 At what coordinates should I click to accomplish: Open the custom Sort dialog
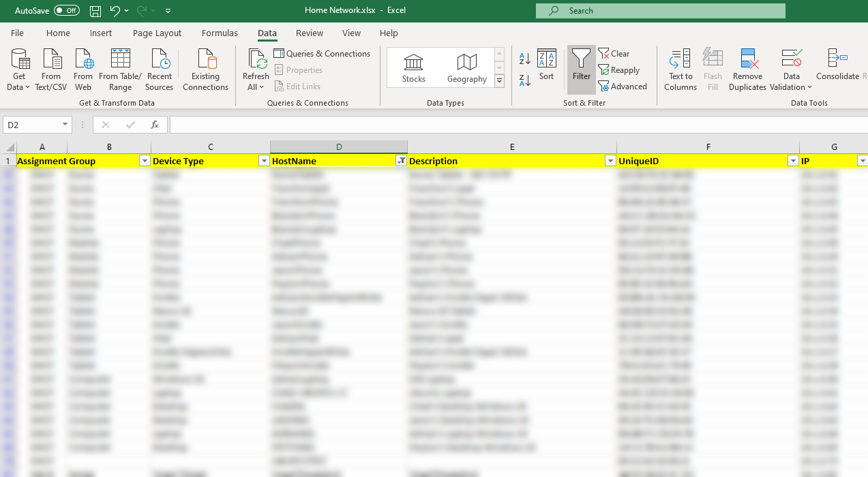point(546,67)
